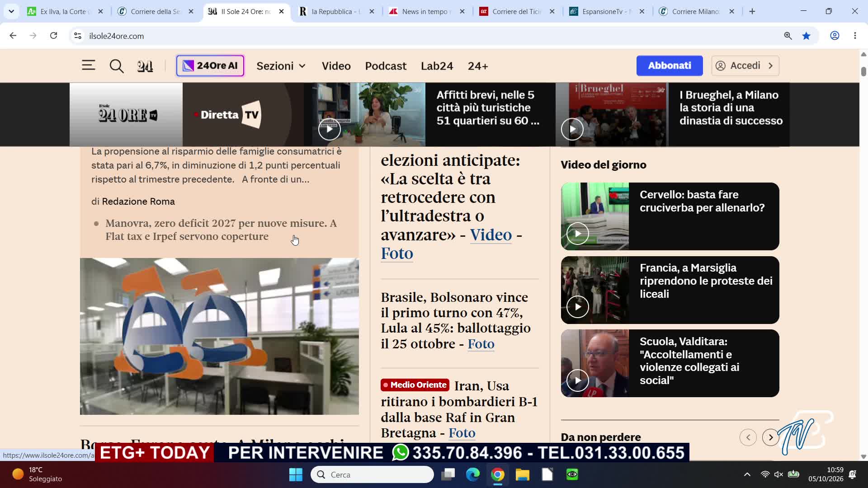Click the Foto link under elezioni anticipate
Viewport: 868px width, 488px height.
[x=397, y=253]
